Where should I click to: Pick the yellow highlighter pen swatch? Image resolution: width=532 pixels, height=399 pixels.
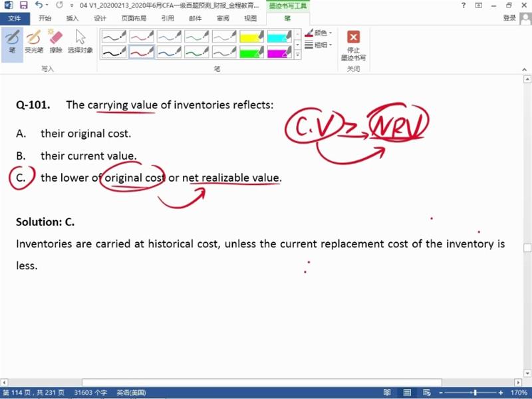[x=251, y=36]
